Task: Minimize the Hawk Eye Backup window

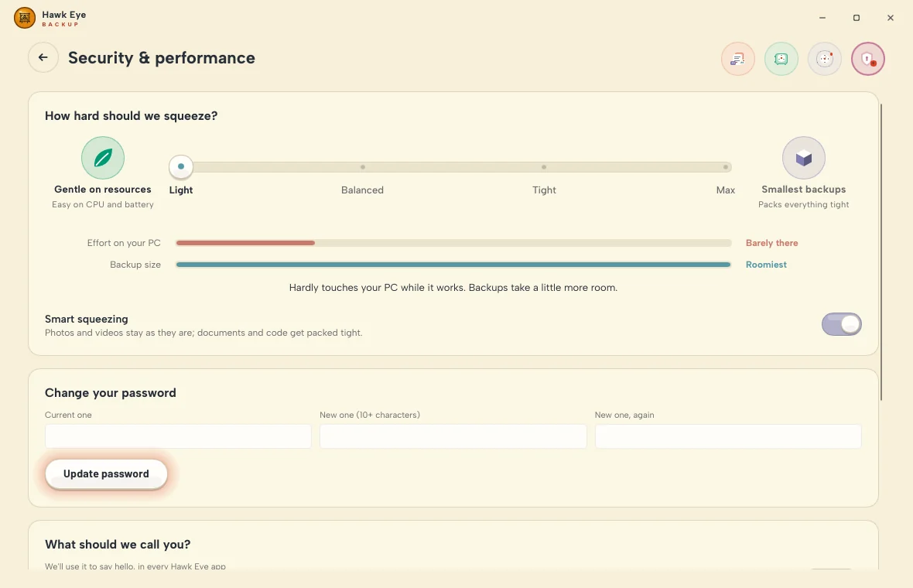Action: (822, 18)
